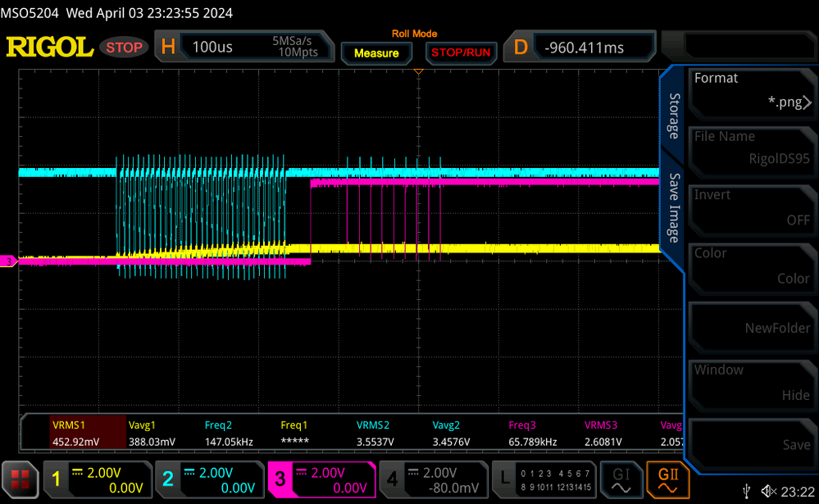Click the 23:22 clock display

coord(799,492)
